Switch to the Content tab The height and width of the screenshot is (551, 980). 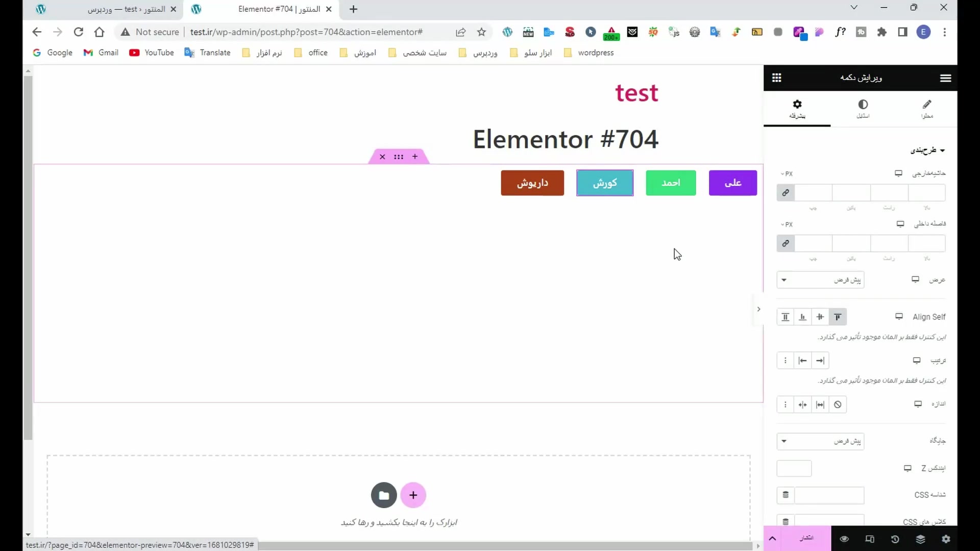pyautogui.click(x=927, y=109)
